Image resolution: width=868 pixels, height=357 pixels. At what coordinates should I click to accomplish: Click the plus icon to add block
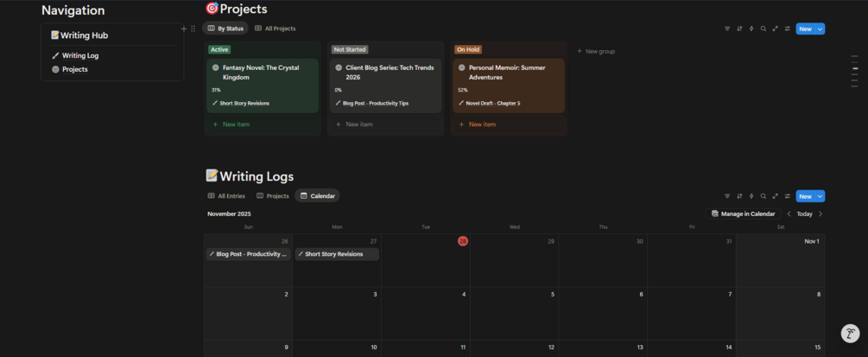(x=183, y=29)
